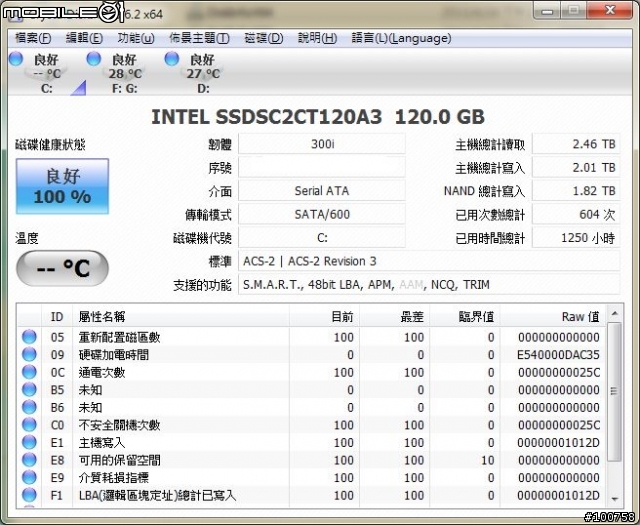Click the drive title INTEL SSDSC2CT120A3
Viewport: 640px width, 525px height.
tap(267, 117)
